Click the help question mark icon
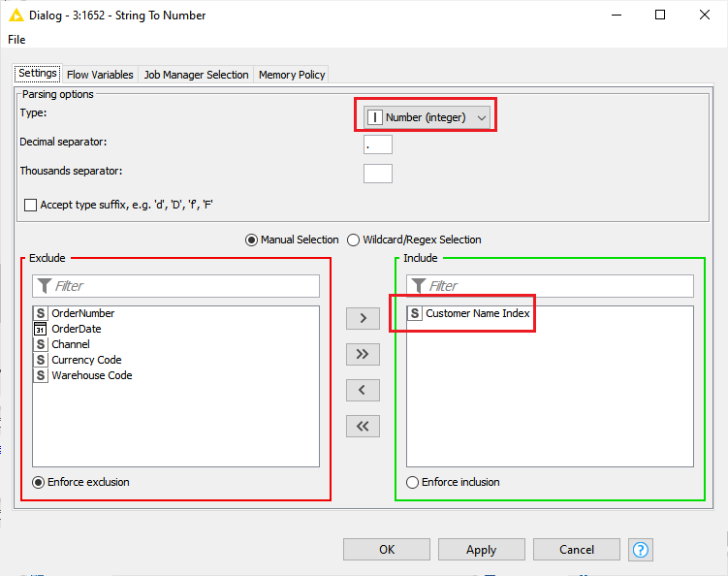 coord(640,550)
